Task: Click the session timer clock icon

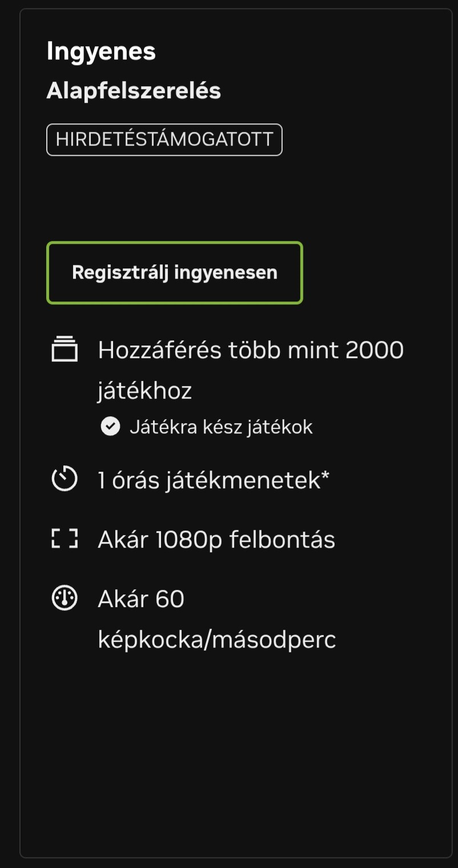Action: tap(65, 479)
